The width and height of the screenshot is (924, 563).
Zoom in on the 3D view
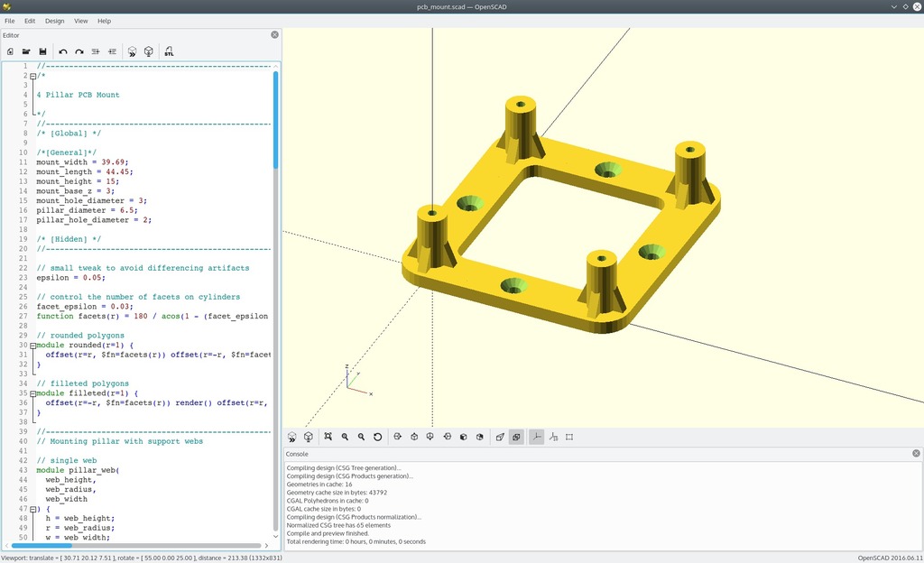tap(345, 437)
